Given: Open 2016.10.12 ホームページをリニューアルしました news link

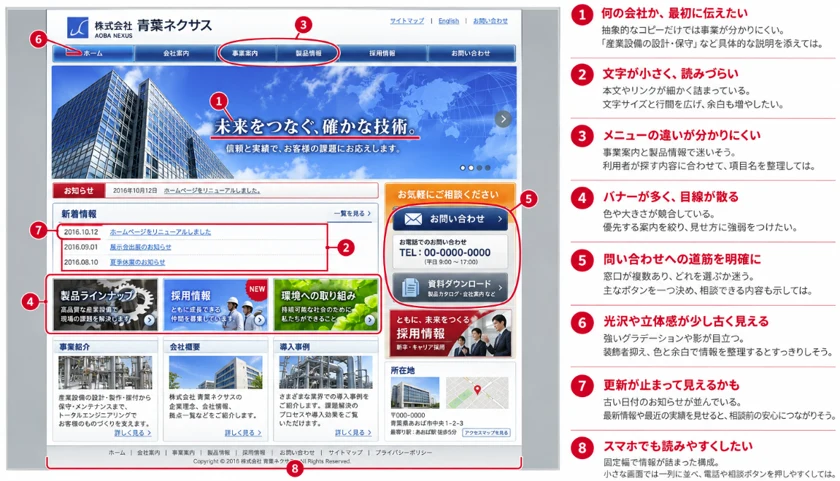Looking at the screenshot, I should pos(160,232).
